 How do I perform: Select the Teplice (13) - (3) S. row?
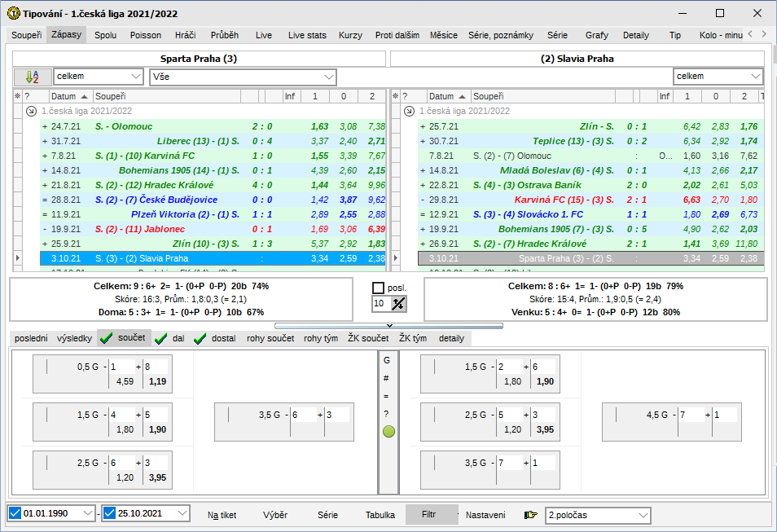pyautogui.click(x=591, y=141)
